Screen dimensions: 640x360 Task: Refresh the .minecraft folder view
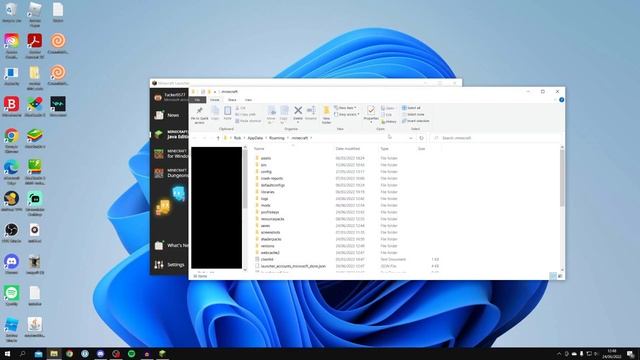tap(422, 138)
